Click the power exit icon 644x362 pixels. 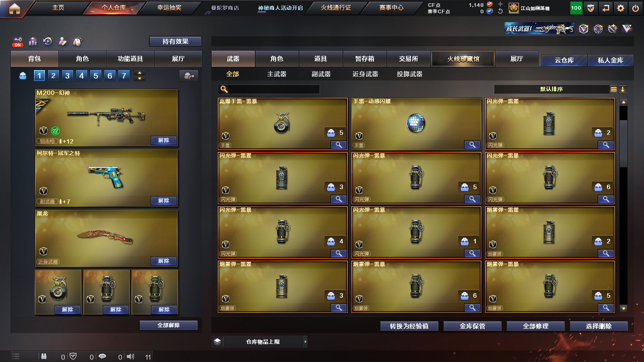click(636, 8)
